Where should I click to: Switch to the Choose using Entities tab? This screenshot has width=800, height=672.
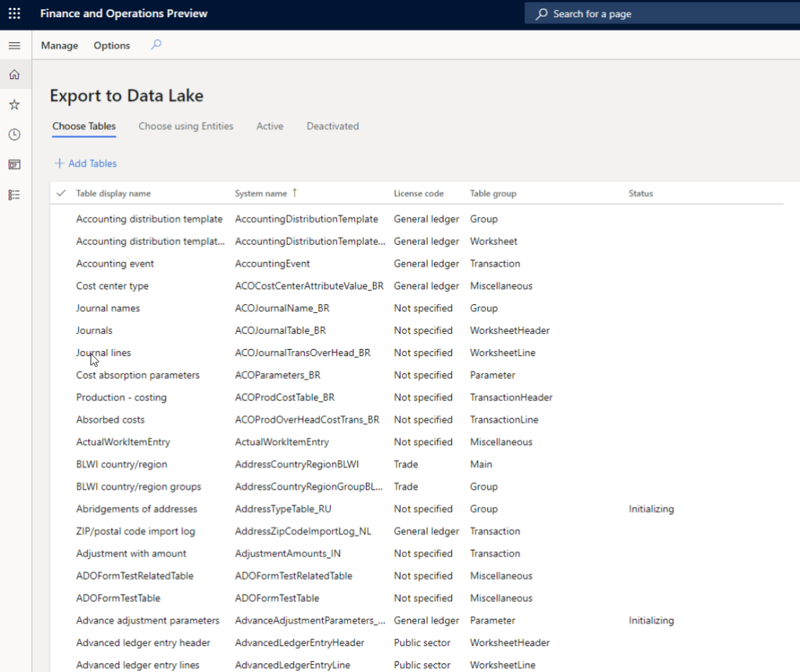[x=185, y=126]
